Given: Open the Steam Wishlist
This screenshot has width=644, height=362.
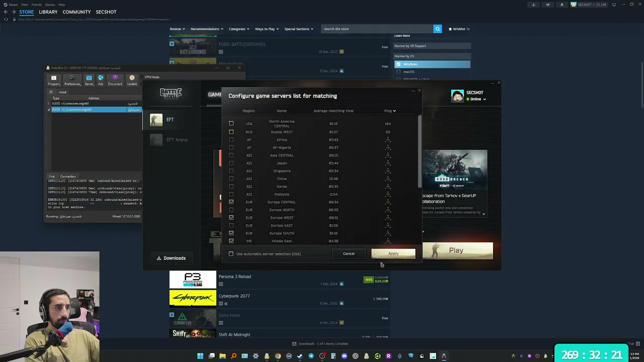Looking at the screenshot, I should [x=459, y=29].
